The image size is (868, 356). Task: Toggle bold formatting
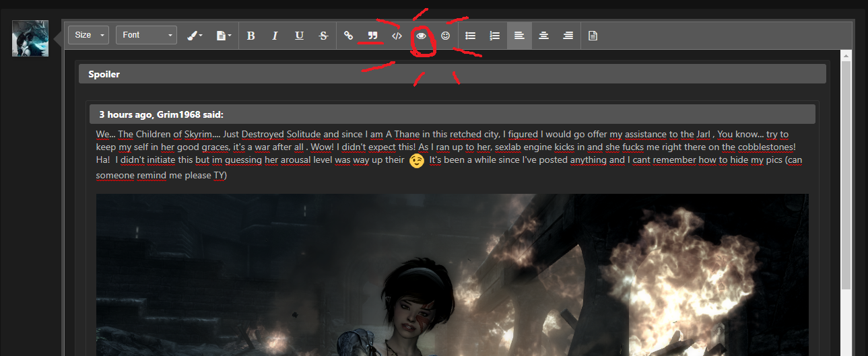point(251,36)
